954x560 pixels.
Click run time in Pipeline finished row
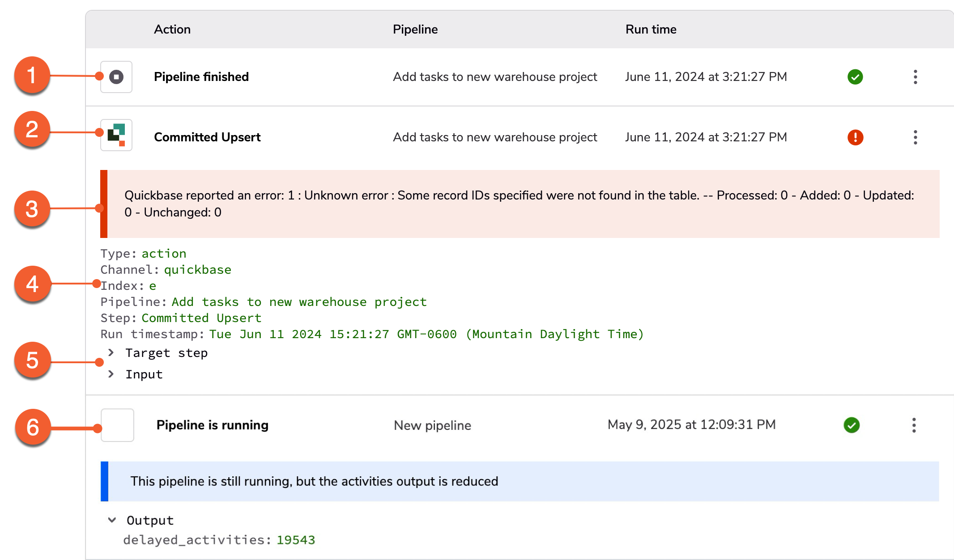(706, 77)
